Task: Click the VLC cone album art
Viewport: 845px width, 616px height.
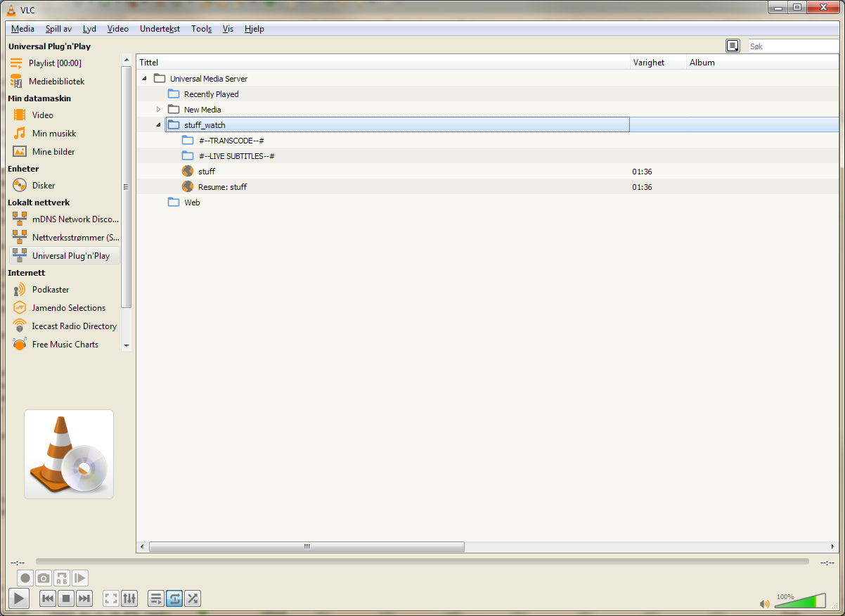Action: pyautogui.click(x=69, y=454)
